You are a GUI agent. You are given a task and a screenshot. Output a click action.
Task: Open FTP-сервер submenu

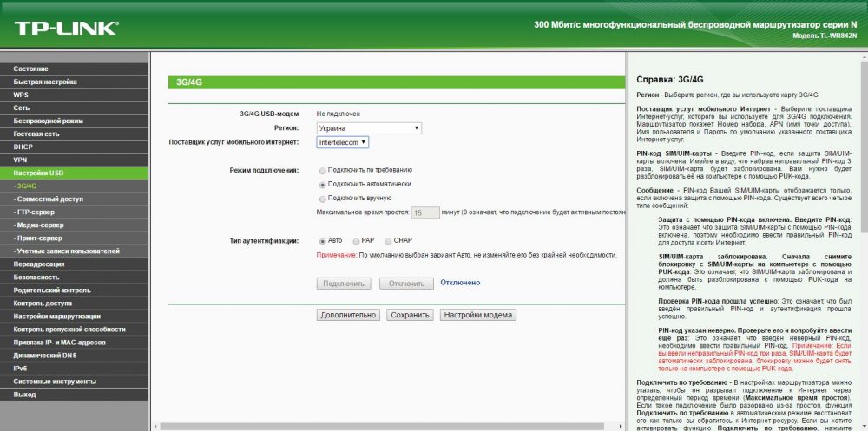74,212
